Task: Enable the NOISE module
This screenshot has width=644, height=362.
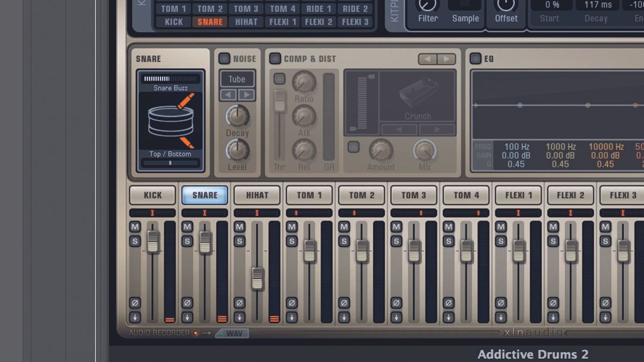Action: (224, 58)
